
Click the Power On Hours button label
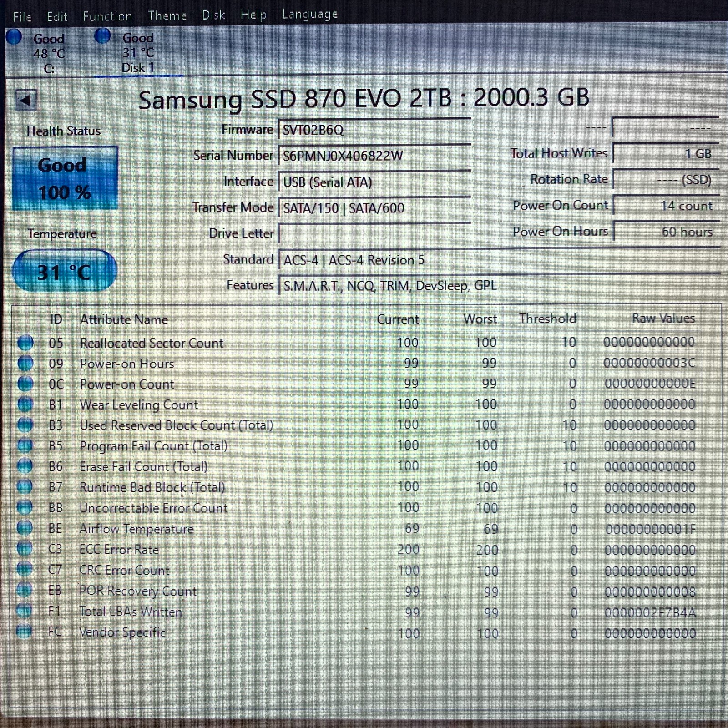point(560,232)
